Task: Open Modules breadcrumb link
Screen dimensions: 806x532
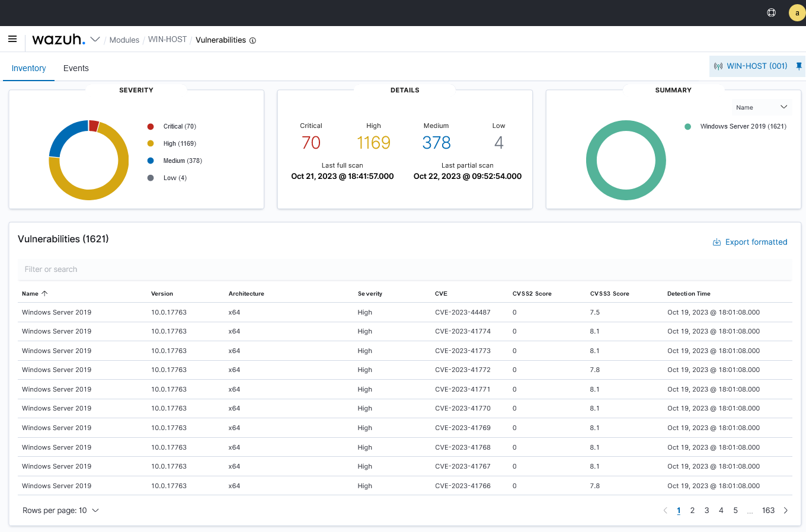Action: point(124,40)
